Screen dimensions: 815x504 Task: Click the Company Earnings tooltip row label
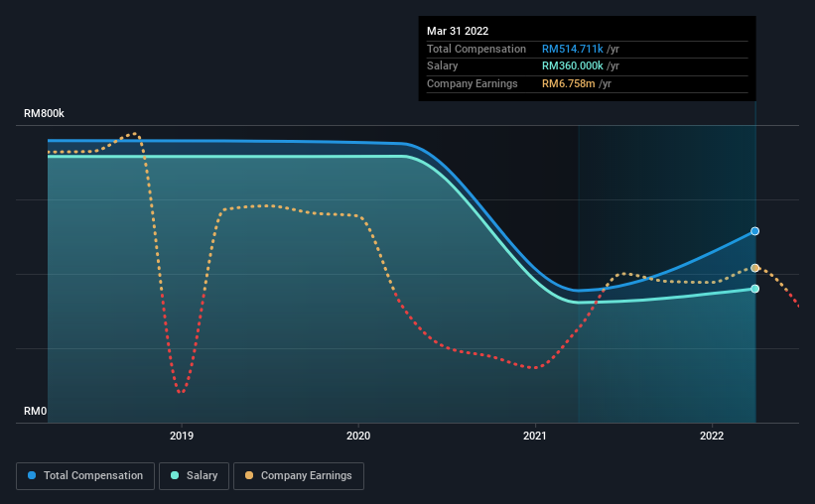click(472, 83)
